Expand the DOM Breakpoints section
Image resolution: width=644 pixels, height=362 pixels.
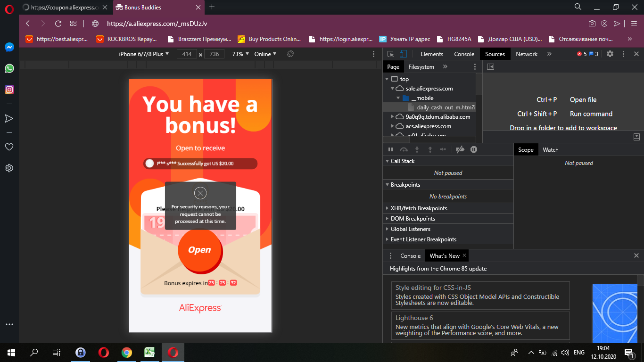pos(448,219)
